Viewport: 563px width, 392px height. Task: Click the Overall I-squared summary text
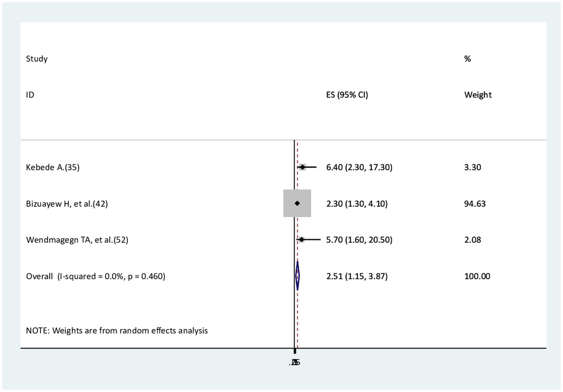[x=95, y=276]
